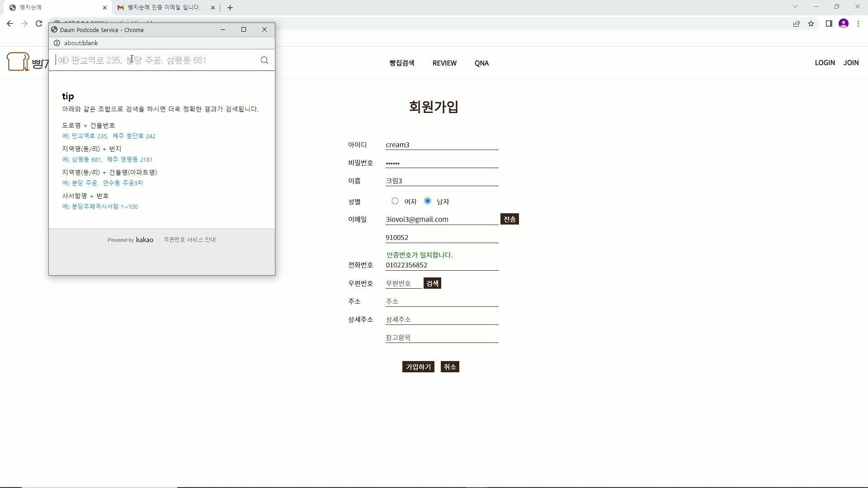Viewport: 868px width, 488px height.
Task: Click the profile avatar icon
Action: [x=844, y=23]
